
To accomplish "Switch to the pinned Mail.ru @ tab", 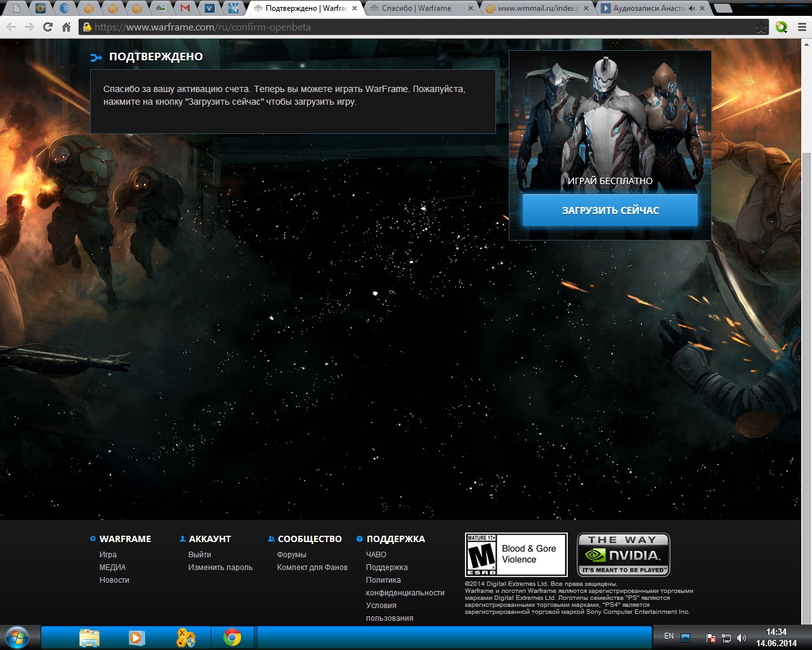I will (41, 8).
